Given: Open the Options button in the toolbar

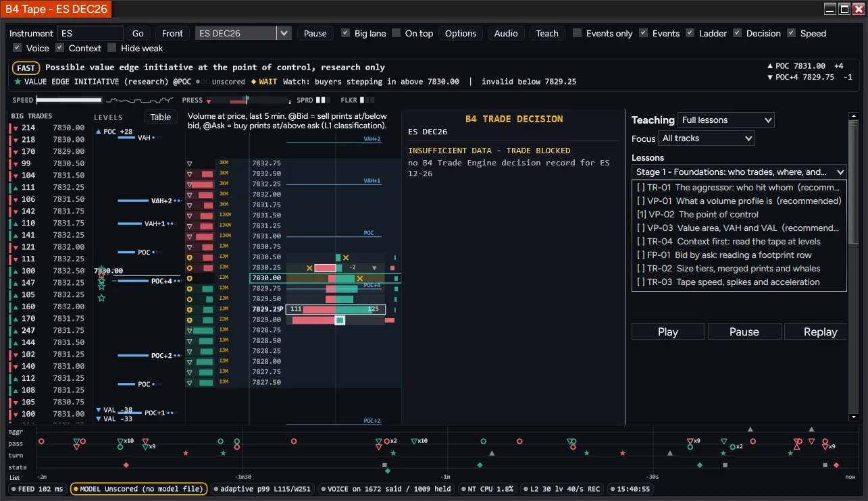Looking at the screenshot, I should (x=461, y=33).
